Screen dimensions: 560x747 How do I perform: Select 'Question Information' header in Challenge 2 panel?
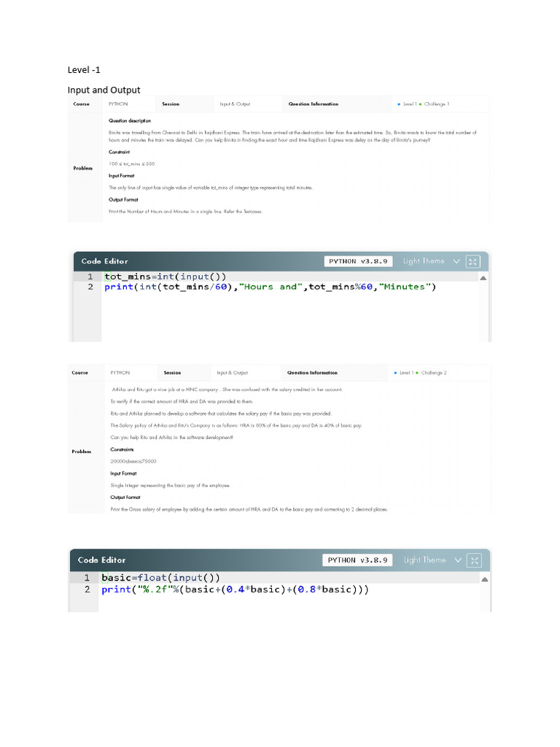pyautogui.click(x=312, y=373)
